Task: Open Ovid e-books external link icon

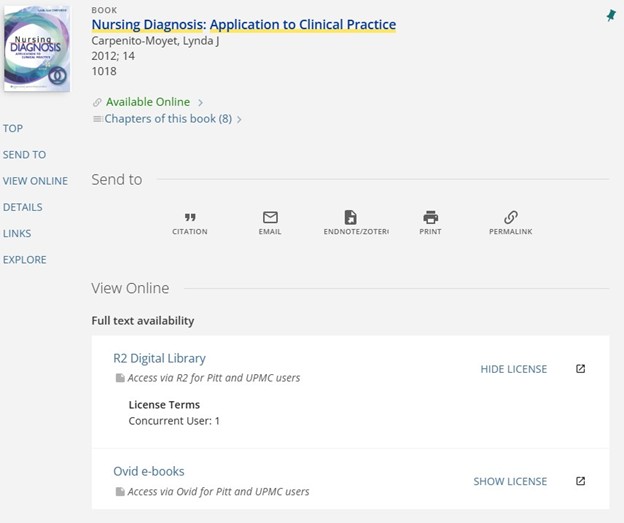Action: (581, 481)
